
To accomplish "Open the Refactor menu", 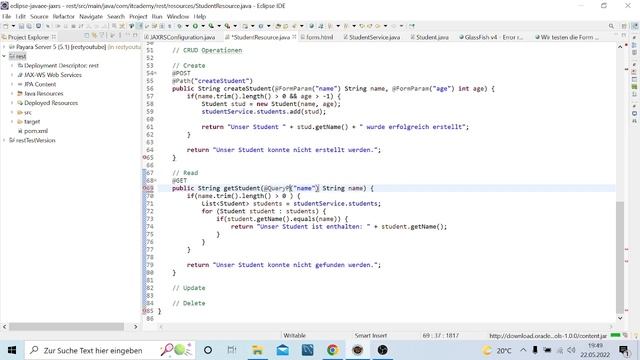I will [x=64, y=16].
